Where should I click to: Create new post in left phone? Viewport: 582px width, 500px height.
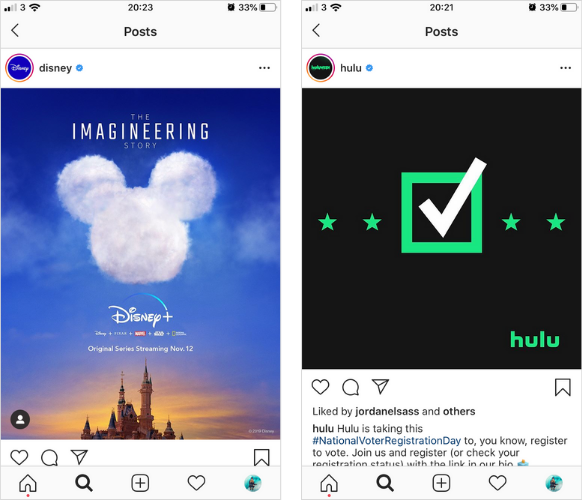(x=140, y=483)
